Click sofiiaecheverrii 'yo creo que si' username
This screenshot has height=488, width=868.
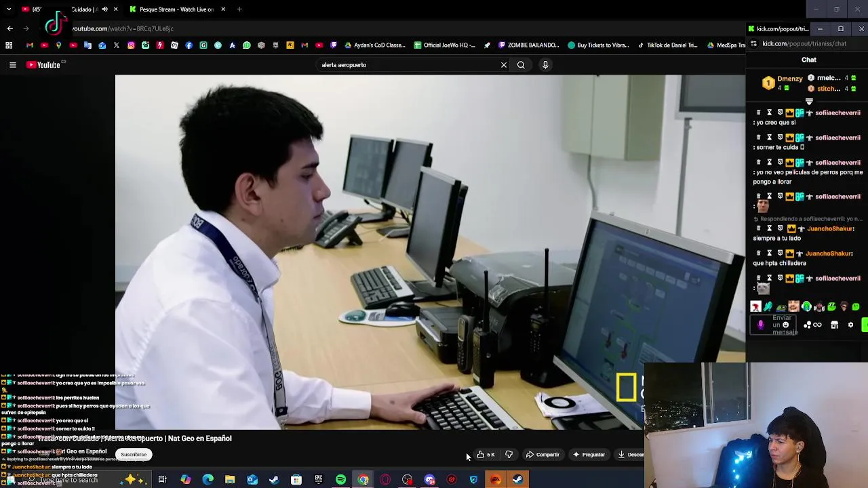tap(837, 113)
